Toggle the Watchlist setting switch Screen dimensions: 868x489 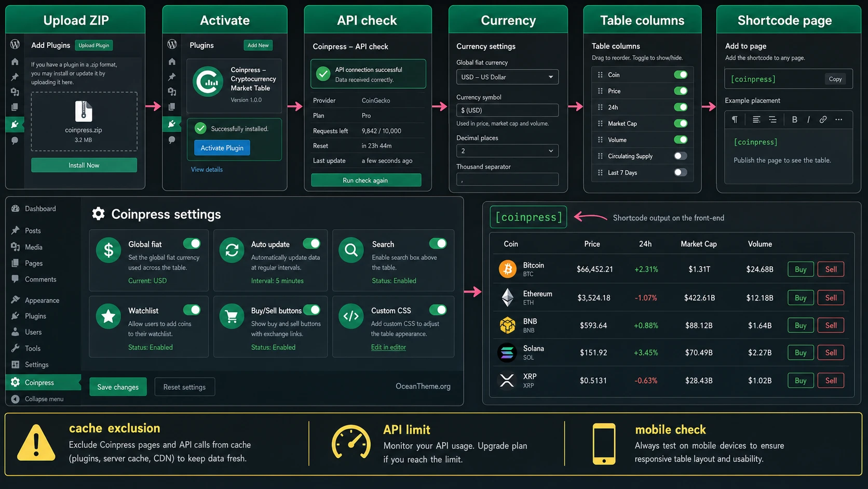tap(192, 310)
